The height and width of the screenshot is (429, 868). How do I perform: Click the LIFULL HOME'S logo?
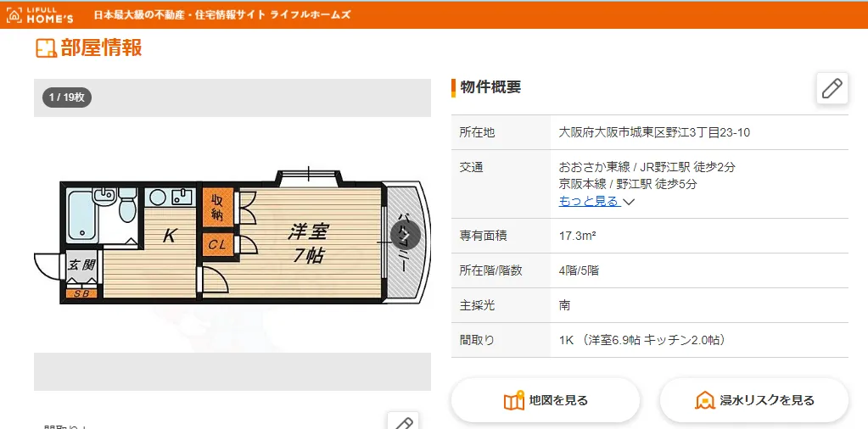(x=39, y=15)
